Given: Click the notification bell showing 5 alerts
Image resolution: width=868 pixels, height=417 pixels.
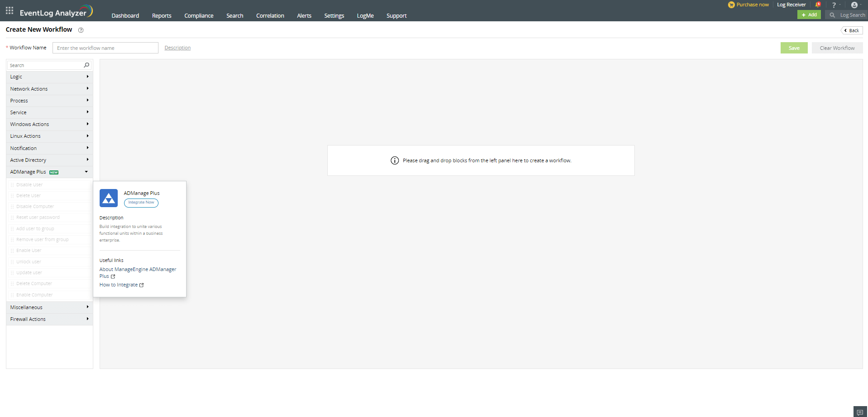Looking at the screenshot, I should pyautogui.click(x=818, y=4).
